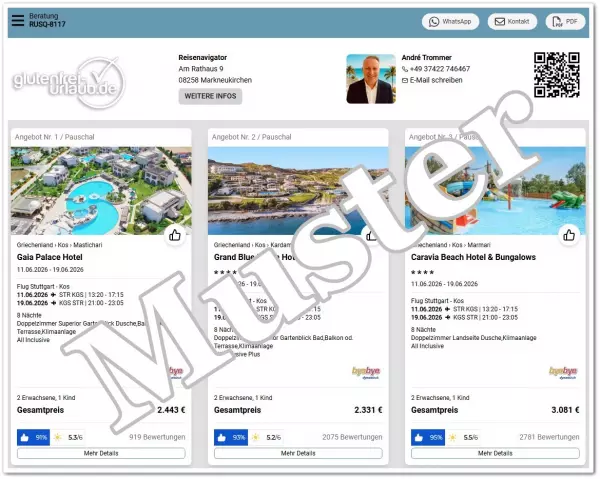Click Mehr Details for Caravia Beach Hotel
Screen dimensions: 600x479
tap(495, 453)
